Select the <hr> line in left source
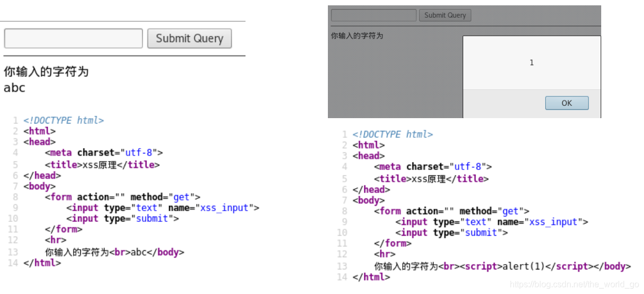The height and width of the screenshot is (294, 644). pyautogui.click(x=56, y=240)
